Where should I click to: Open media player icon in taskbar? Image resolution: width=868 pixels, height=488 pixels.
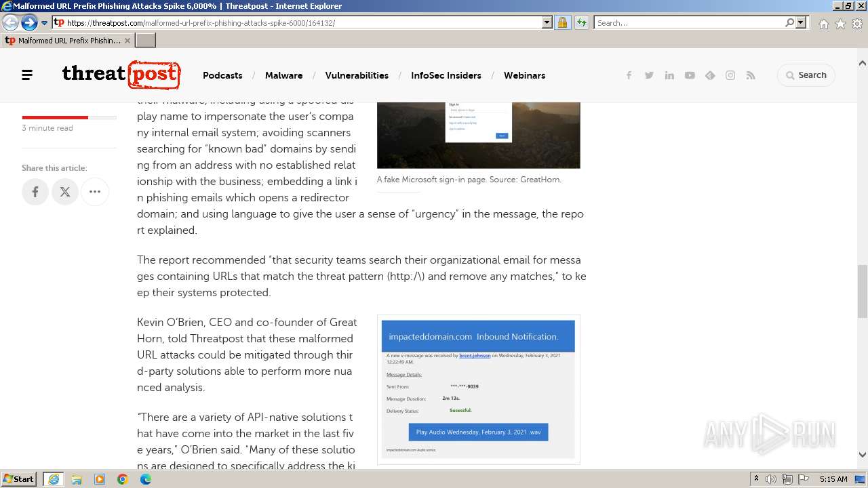point(100,479)
